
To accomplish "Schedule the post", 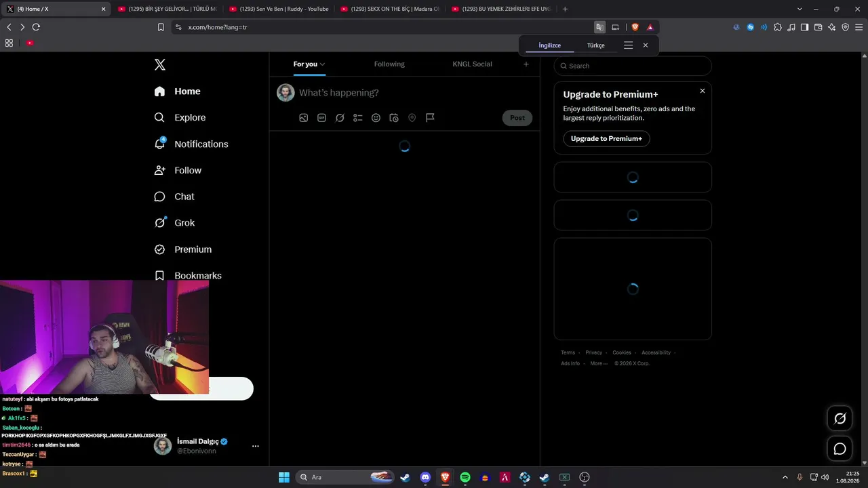I will (394, 118).
